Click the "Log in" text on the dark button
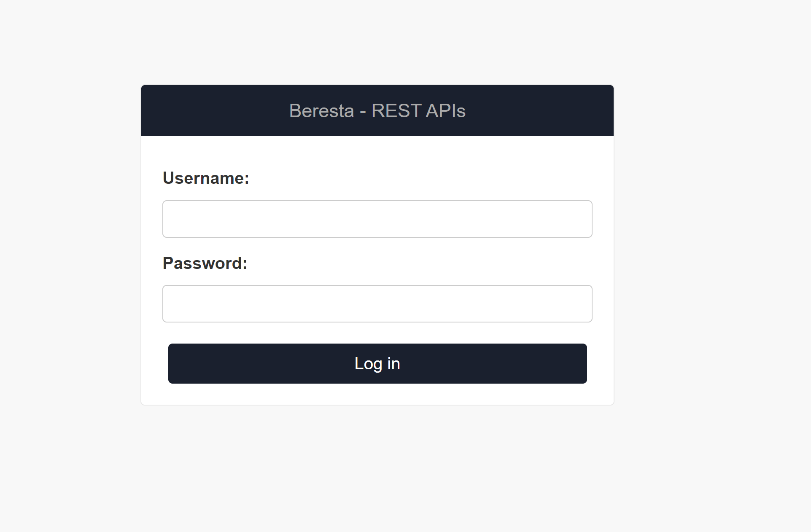Image resolution: width=811 pixels, height=532 pixels. point(377,363)
